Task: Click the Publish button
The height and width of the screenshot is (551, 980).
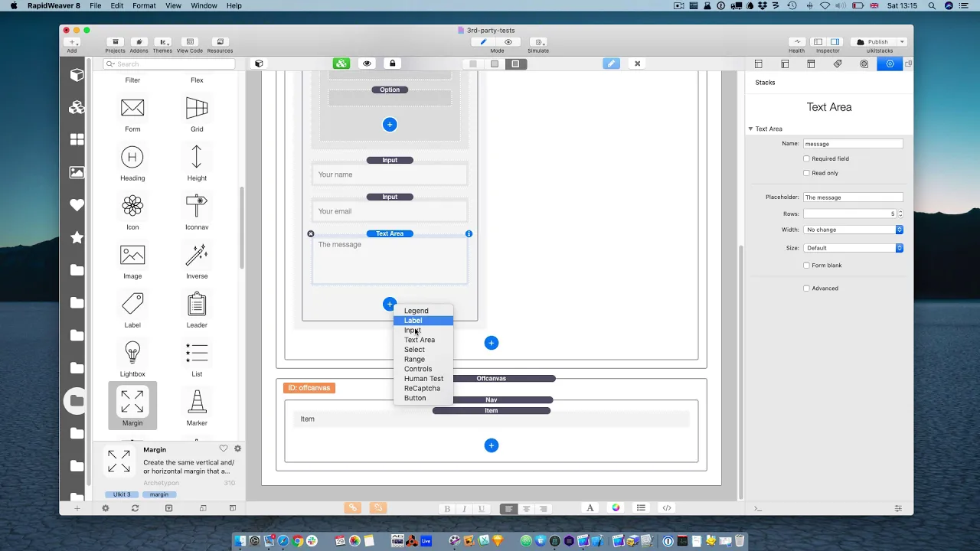Action: click(x=873, y=42)
